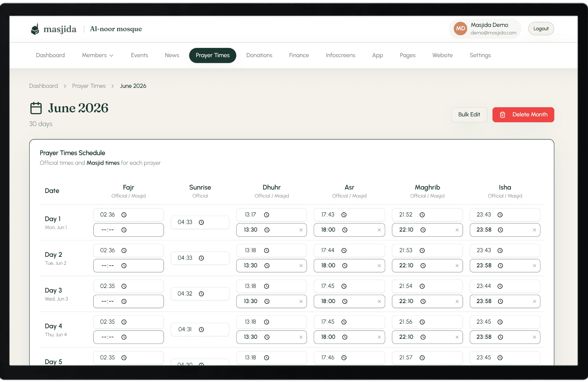Click the Al-noor mosque title
This screenshot has width=588, height=382.
[116, 29]
